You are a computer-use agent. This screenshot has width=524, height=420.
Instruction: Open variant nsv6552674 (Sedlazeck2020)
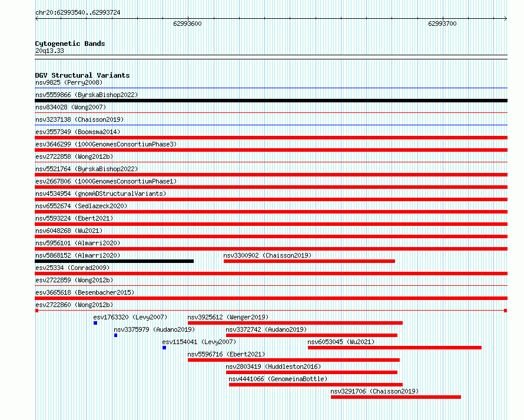pos(81,206)
